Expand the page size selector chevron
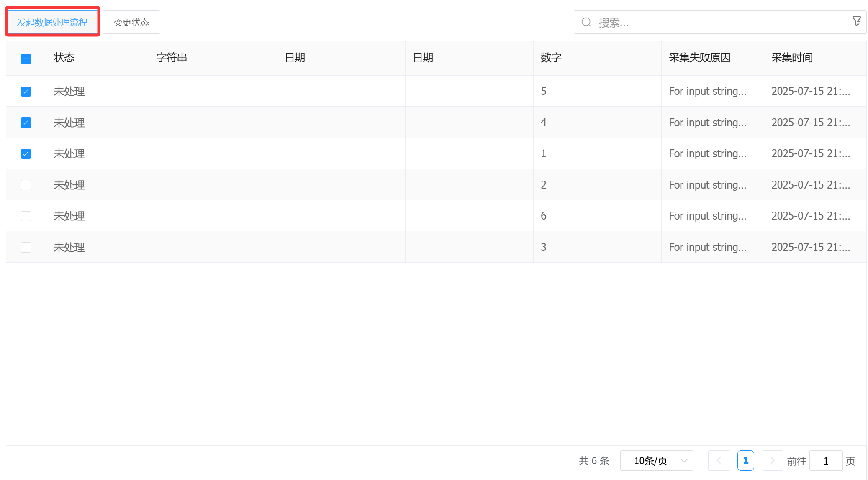 (684, 460)
